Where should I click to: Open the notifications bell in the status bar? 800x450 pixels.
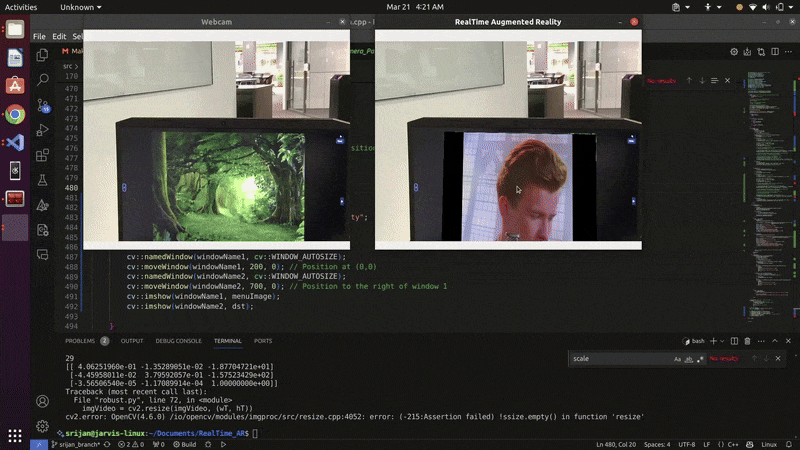tap(789, 444)
